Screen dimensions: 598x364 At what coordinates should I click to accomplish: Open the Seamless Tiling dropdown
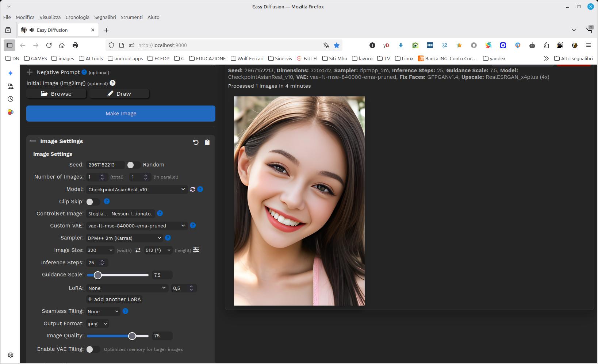click(x=103, y=311)
